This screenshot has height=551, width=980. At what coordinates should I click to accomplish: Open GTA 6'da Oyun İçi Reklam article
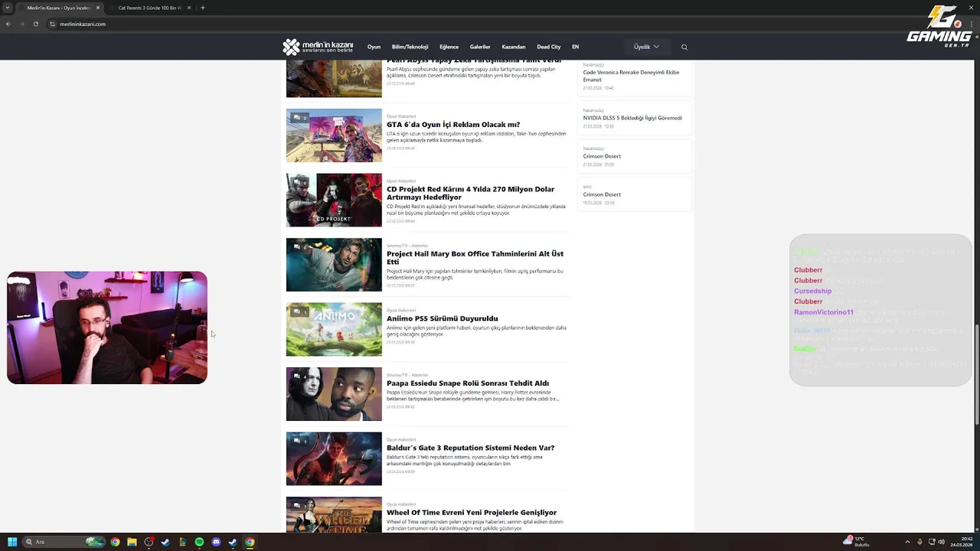point(453,125)
